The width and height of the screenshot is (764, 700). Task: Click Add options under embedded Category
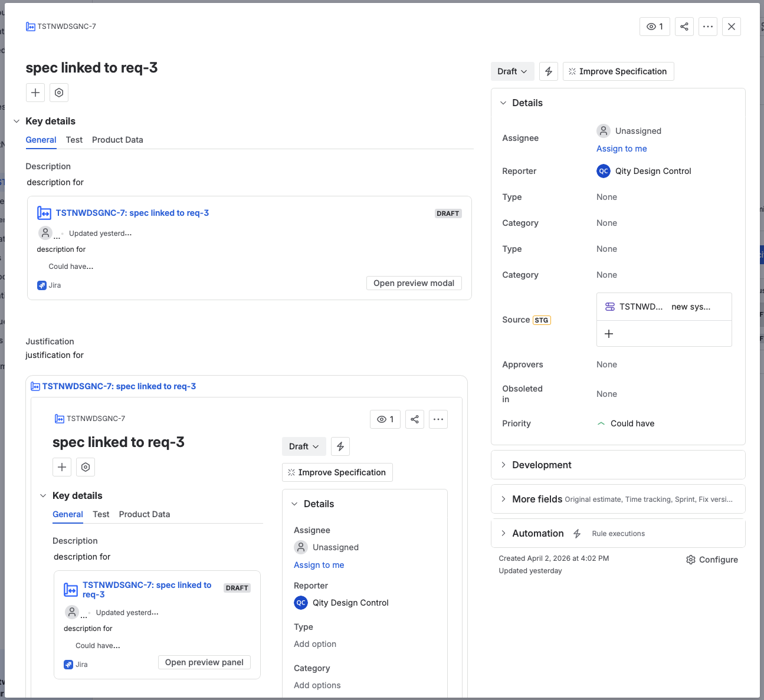[317, 685]
